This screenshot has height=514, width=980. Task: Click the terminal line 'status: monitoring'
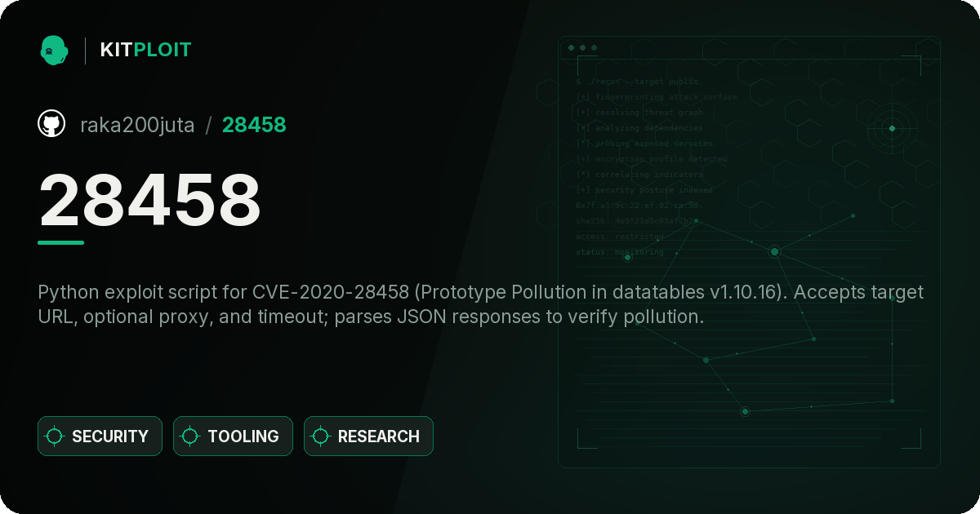pos(620,252)
